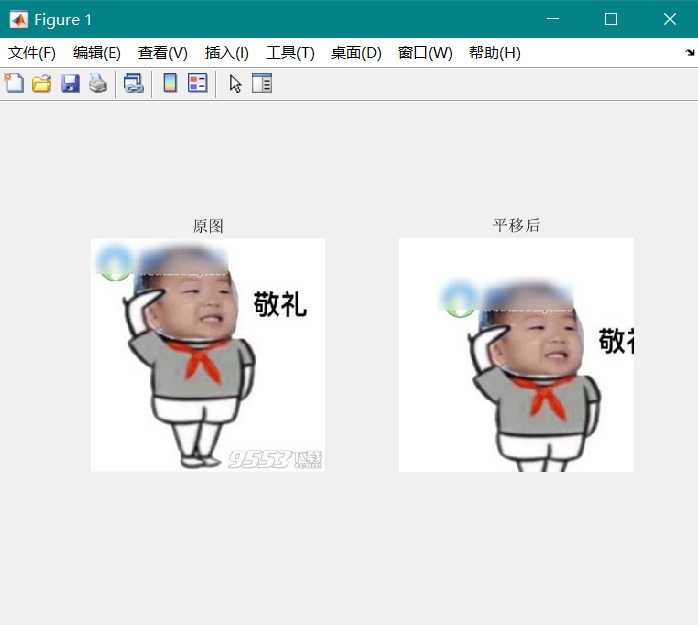
Task: Select the 原图 original image axes
Action: [x=208, y=355]
